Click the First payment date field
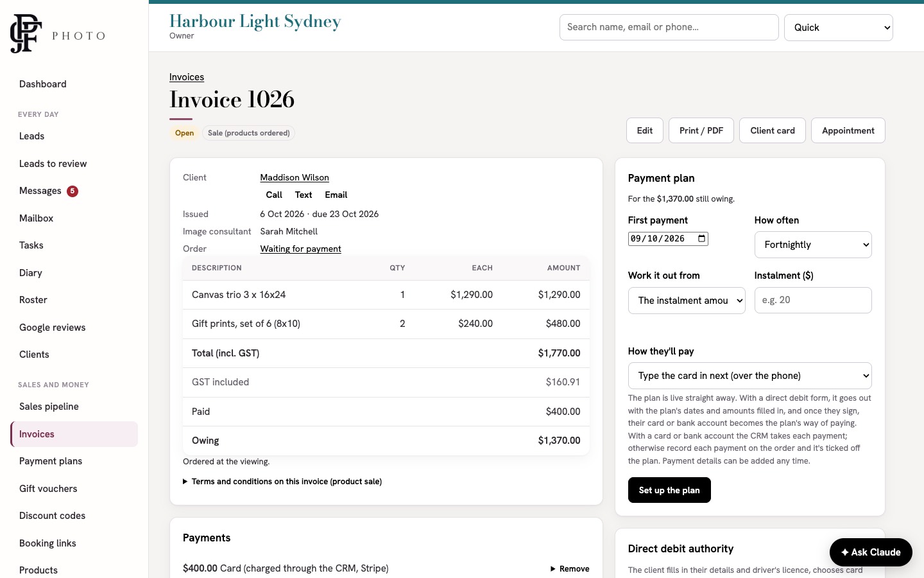 click(668, 239)
